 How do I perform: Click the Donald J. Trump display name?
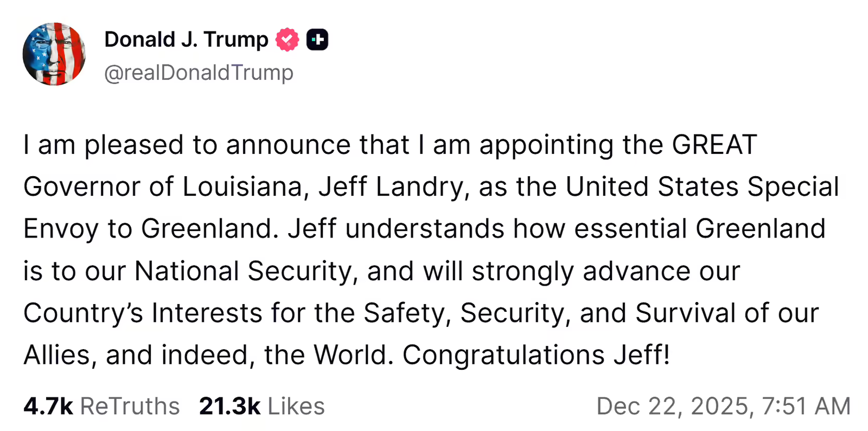[x=187, y=39]
